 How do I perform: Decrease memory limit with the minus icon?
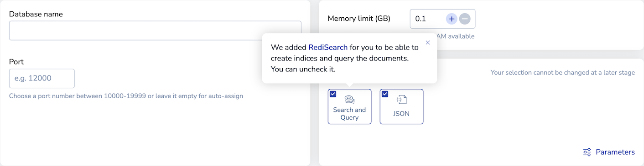pos(464,19)
